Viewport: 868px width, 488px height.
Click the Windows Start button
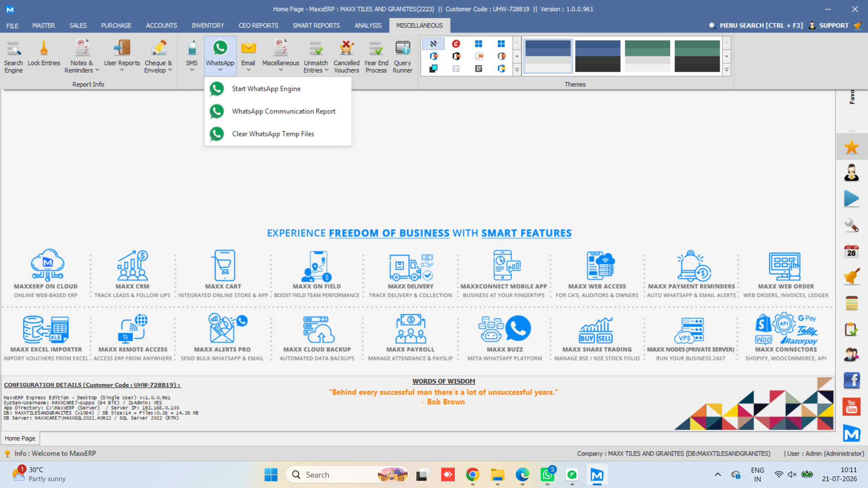(271, 474)
